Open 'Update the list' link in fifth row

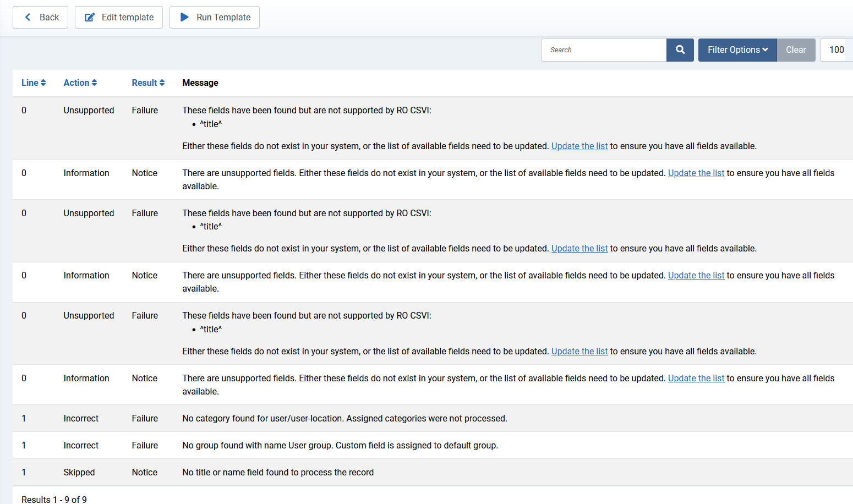579,352
